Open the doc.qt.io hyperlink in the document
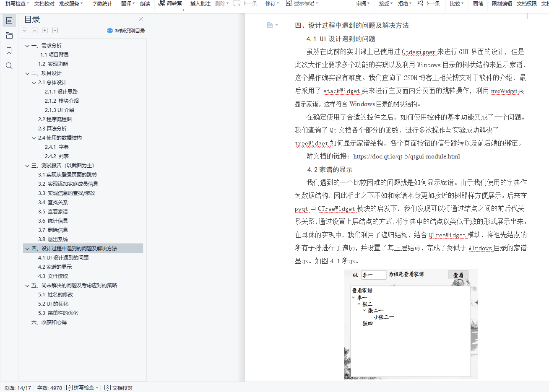The height and width of the screenshot is (392, 549). tap(407, 156)
